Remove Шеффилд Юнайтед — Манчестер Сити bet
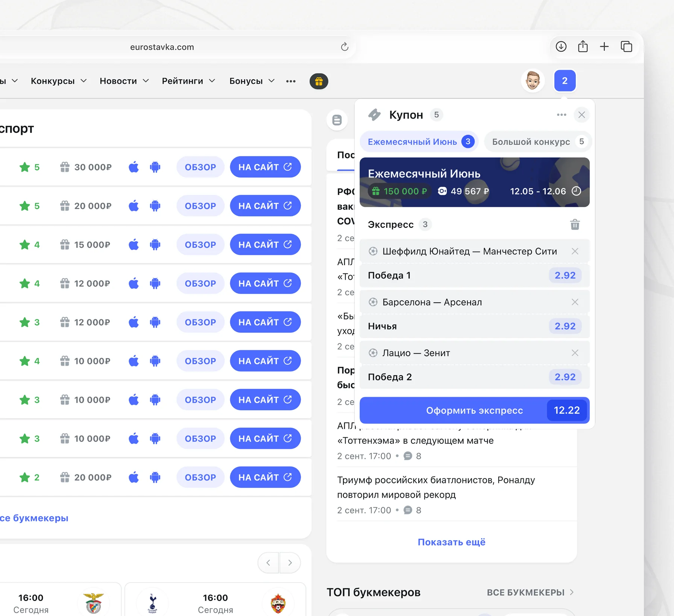674x616 pixels. [575, 251]
